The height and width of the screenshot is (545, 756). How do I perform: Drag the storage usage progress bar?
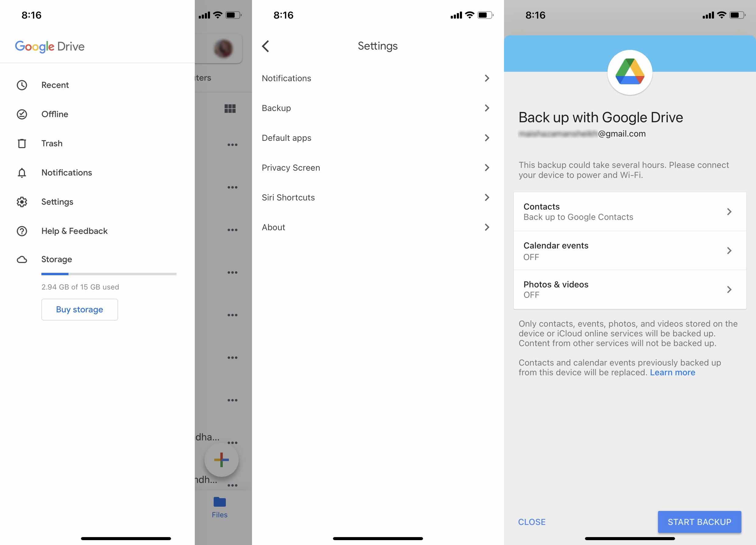[109, 273]
